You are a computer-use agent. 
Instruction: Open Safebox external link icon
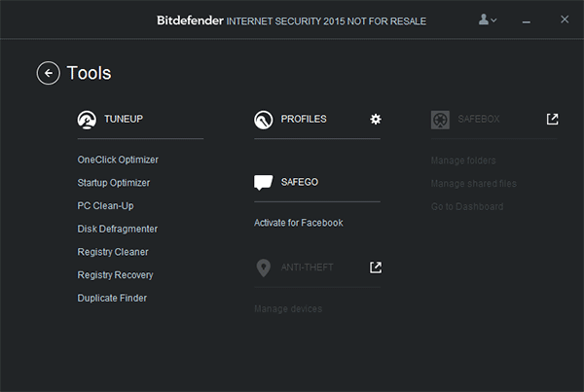[552, 119]
